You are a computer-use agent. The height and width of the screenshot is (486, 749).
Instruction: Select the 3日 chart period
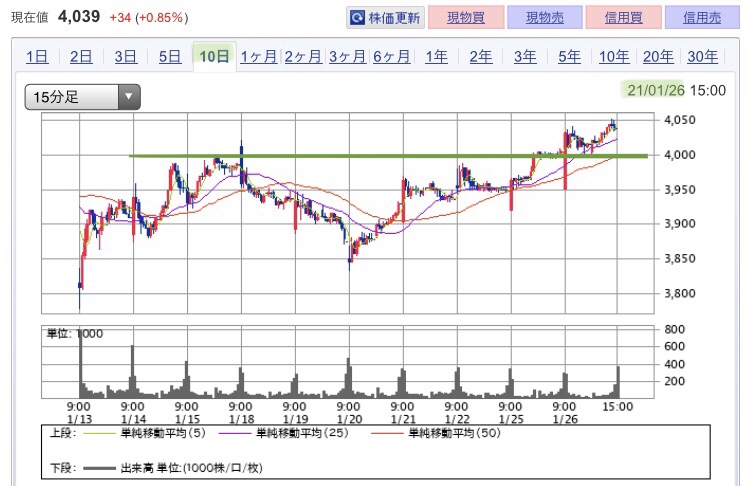coord(126,57)
